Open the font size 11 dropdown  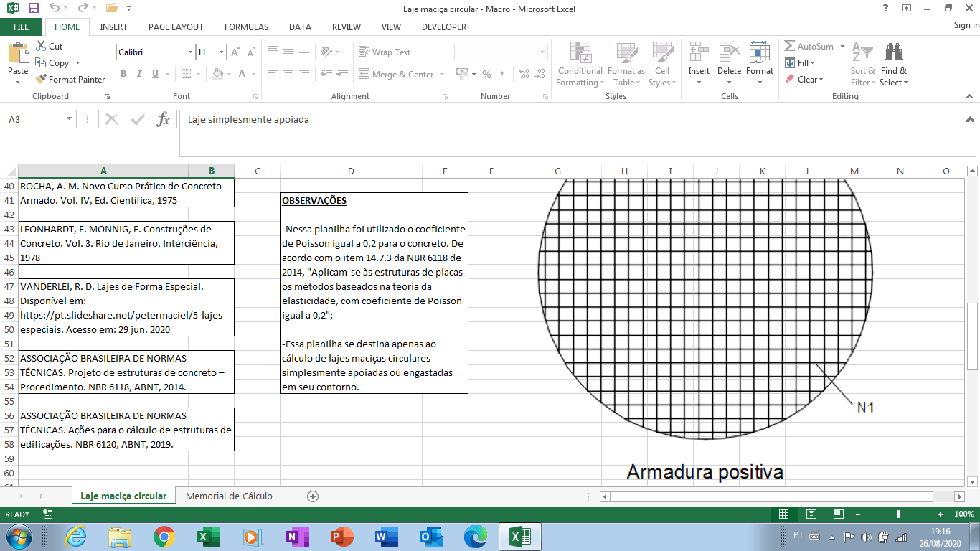(x=221, y=52)
